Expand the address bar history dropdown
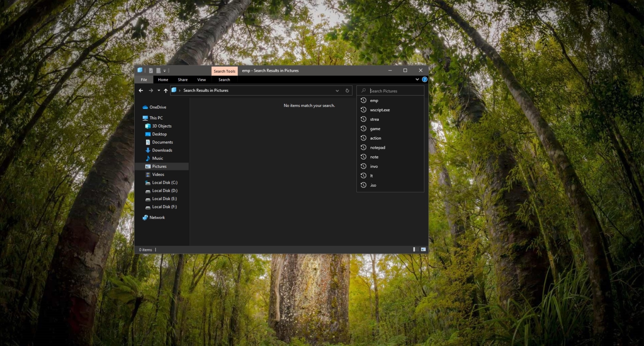 click(337, 91)
